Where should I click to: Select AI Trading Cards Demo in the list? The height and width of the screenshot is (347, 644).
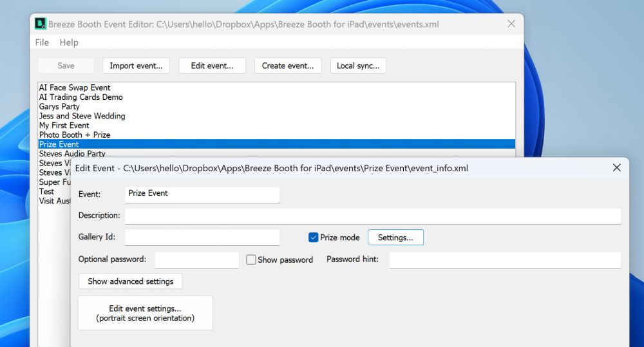pyautogui.click(x=277, y=97)
